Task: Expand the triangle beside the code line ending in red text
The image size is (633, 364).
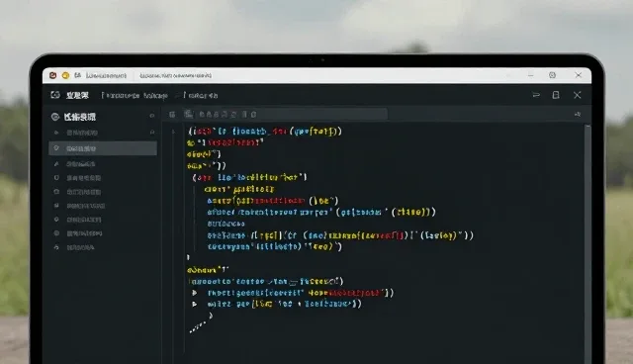Action: point(195,293)
